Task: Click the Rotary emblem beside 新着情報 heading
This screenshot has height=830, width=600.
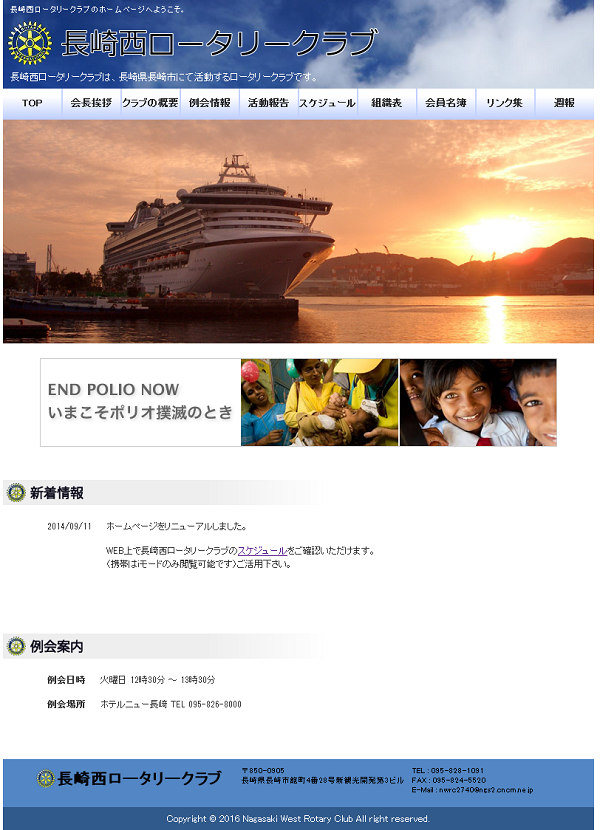Action: tap(16, 493)
